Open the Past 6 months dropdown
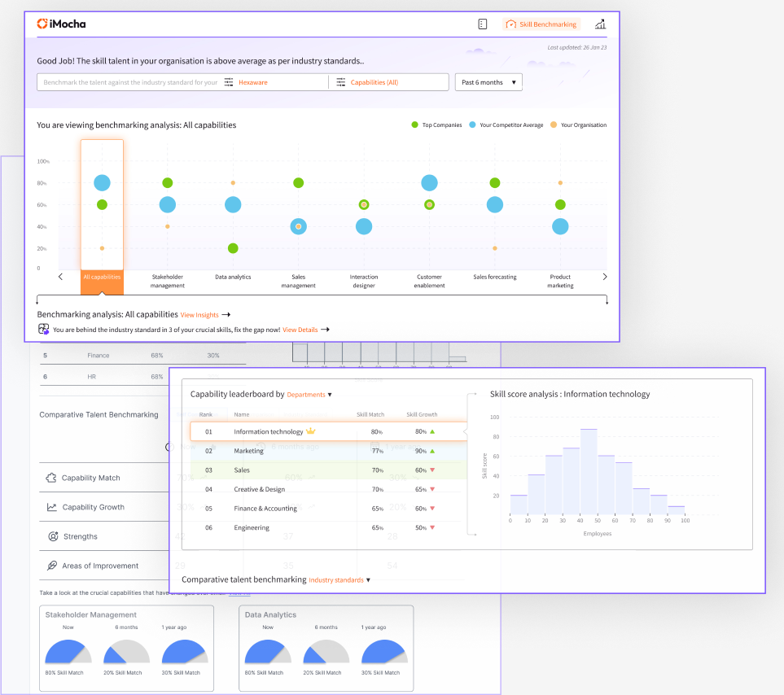 click(x=488, y=82)
